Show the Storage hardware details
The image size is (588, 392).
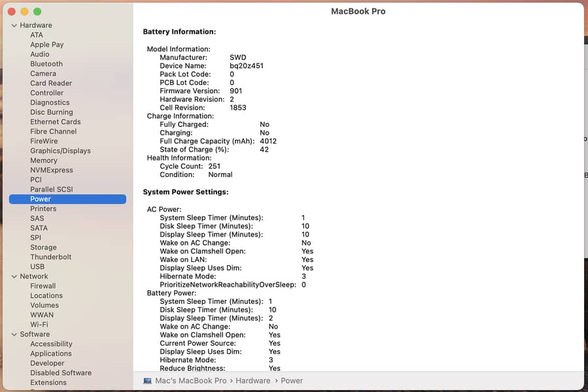(43, 248)
